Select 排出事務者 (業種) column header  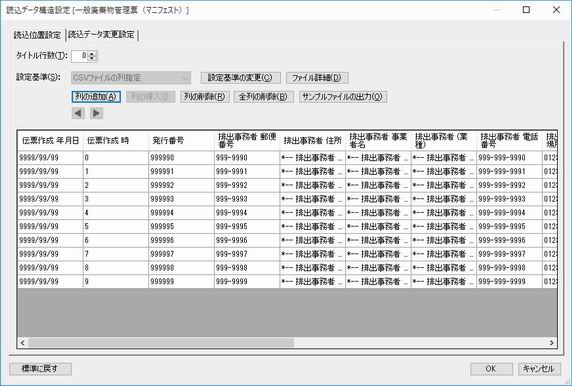[x=444, y=140]
